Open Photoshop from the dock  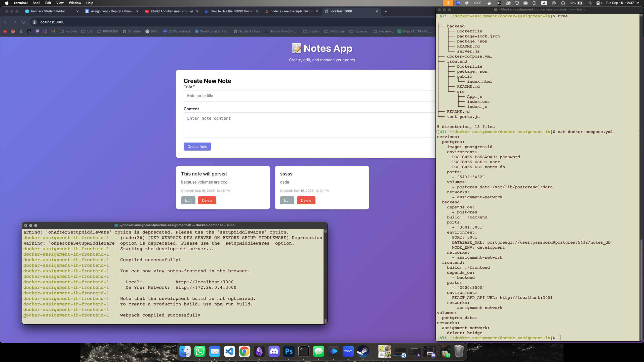tap(289, 351)
